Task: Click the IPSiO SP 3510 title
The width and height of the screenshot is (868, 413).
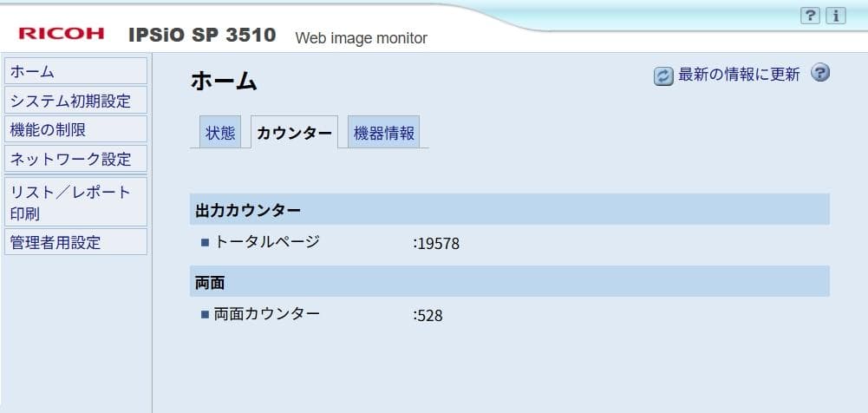Action: coord(202,35)
